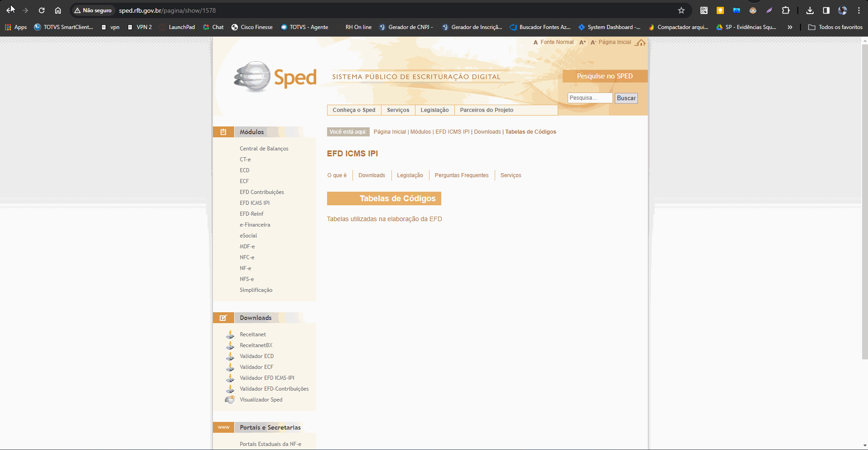868x450 pixels.
Task: Click the Pesquisa search field
Action: pyautogui.click(x=590, y=98)
